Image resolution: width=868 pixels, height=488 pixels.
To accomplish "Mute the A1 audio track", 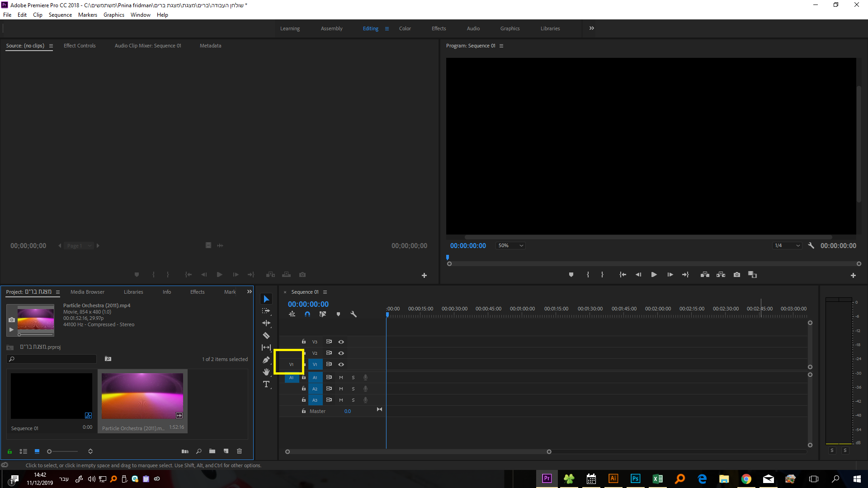I will (341, 377).
